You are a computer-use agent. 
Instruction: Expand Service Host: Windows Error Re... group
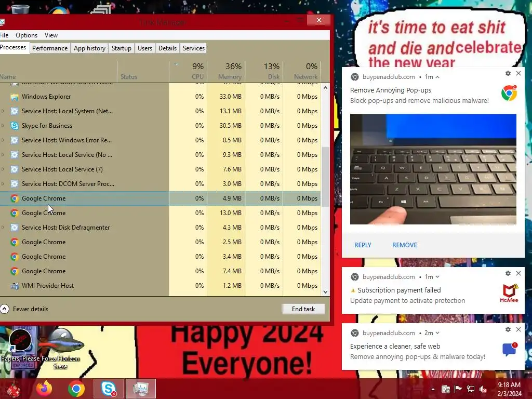3,140
